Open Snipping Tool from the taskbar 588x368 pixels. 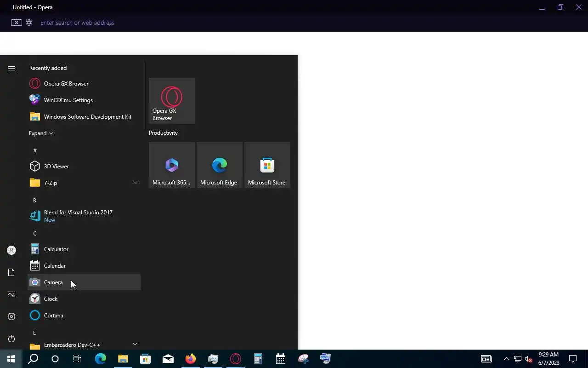click(x=303, y=359)
